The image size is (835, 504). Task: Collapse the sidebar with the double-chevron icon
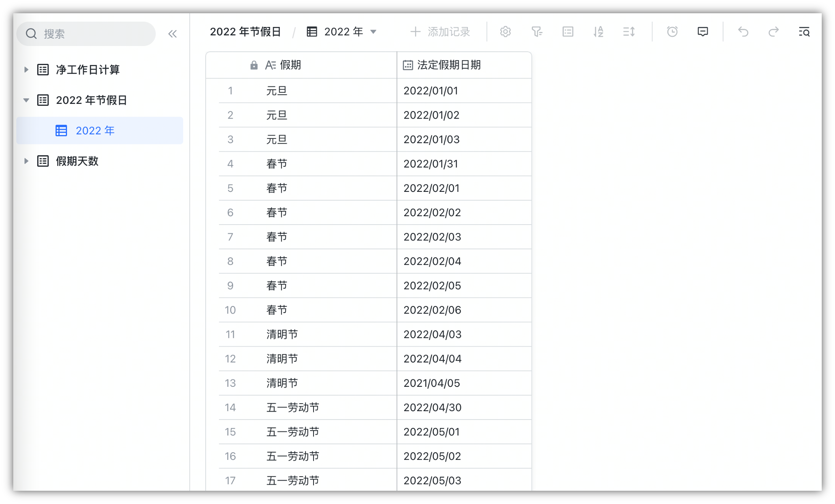click(x=172, y=34)
